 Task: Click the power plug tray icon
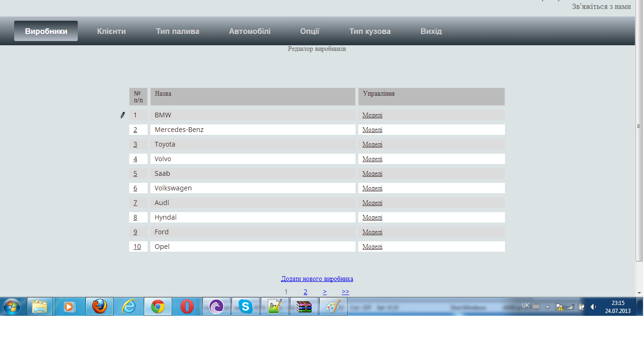tap(582, 307)
